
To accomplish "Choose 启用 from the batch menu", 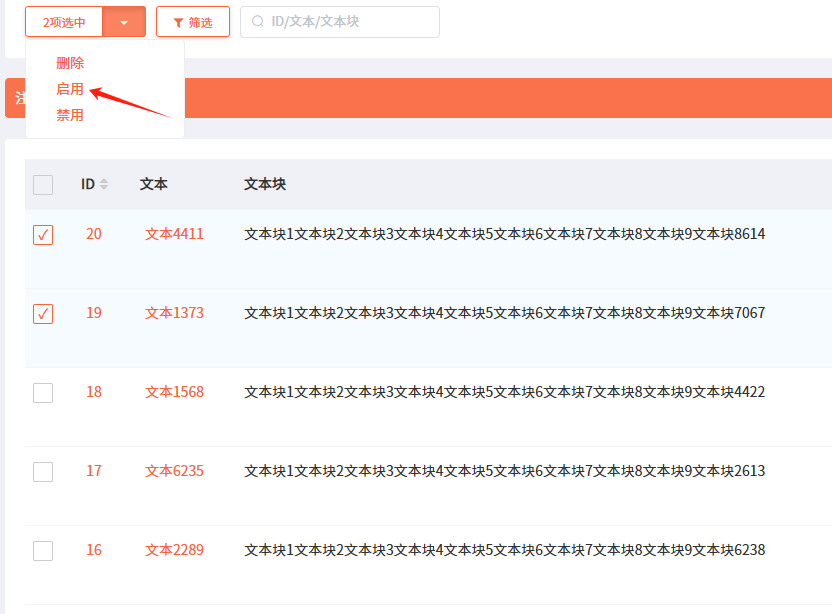I will point(70,89).
